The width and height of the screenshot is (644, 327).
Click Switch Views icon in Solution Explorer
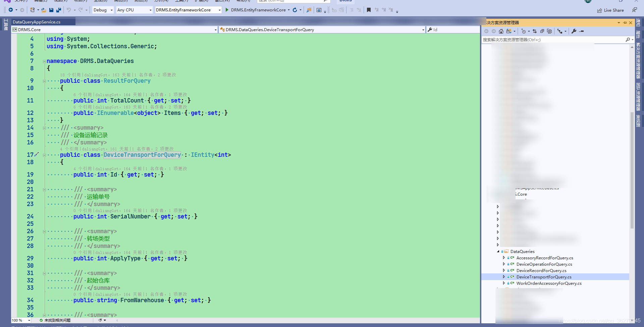[509, 31]
